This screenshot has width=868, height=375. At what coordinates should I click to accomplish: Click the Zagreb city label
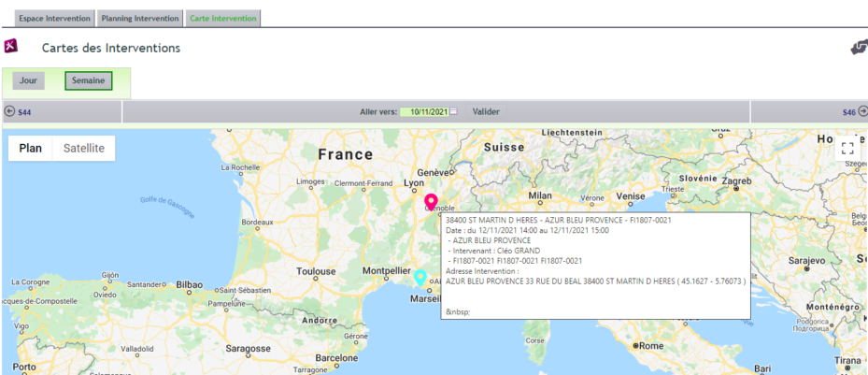tap(736, 180)
